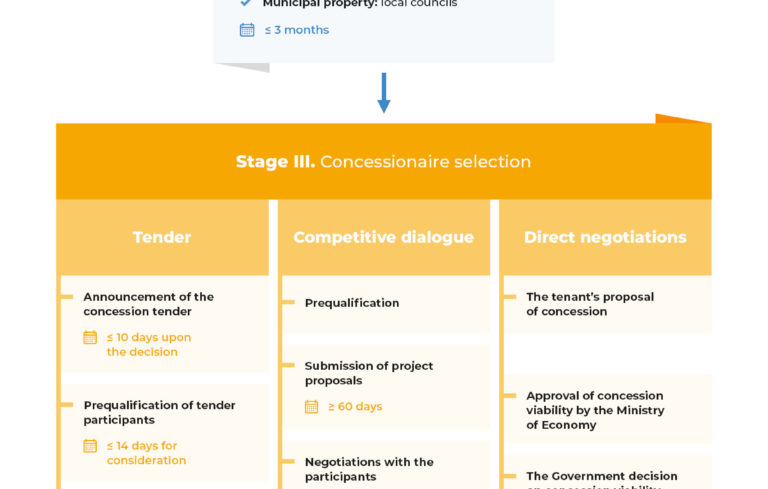Click the blue checkmark beside Municipal property

246,4
